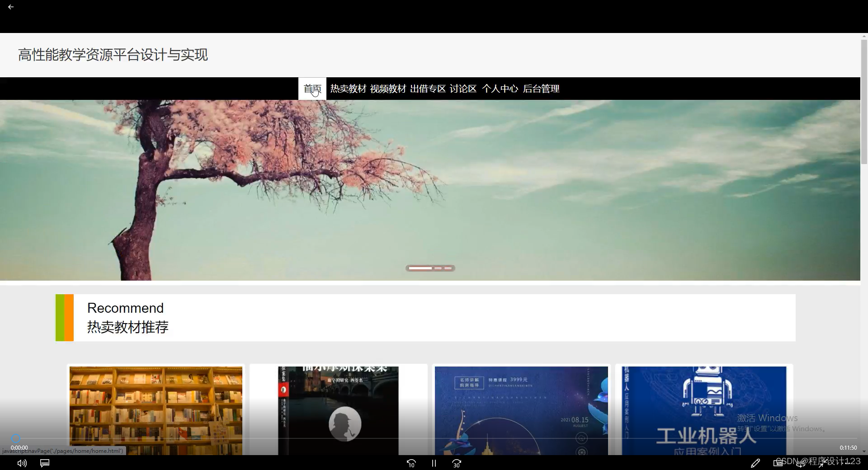Mute the video with the volume icon
This screenshot has height=470, width=868.
(22, 463)
